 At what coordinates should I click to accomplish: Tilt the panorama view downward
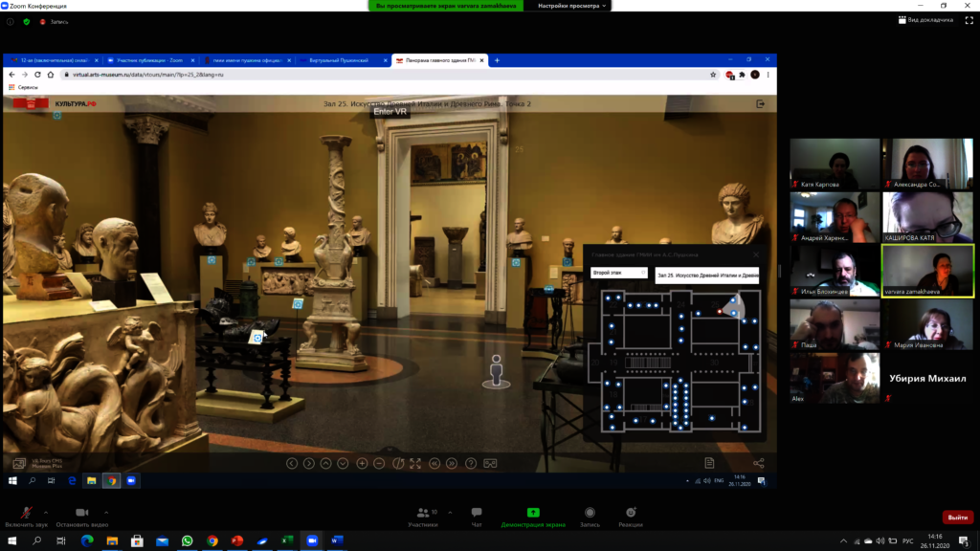(343, 464)
